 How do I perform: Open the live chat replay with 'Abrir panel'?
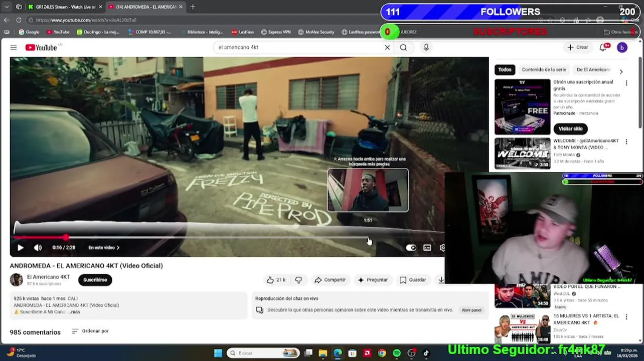tap(471, 310)
